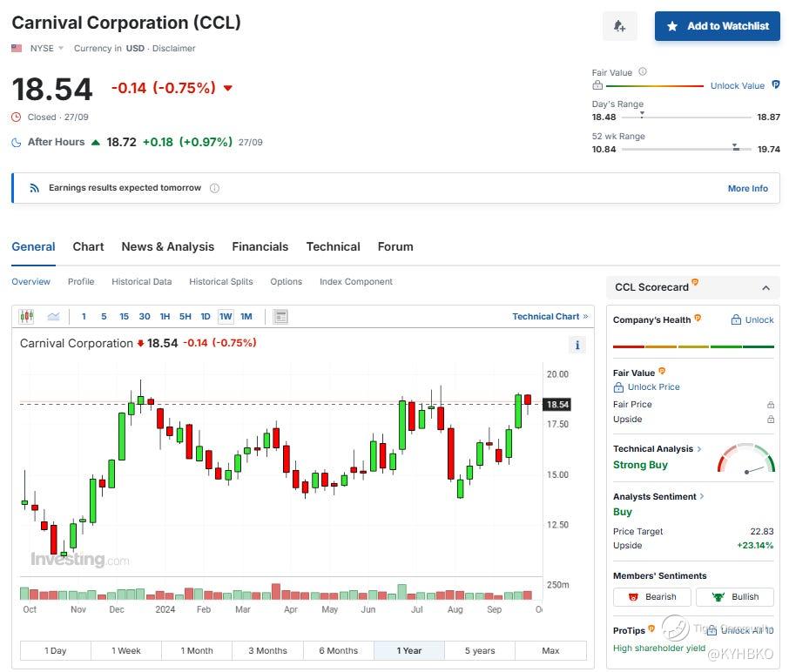Click Unlock next to Company's Health
The width and height of the screenshot is (789, 672).
coord(752,320)
